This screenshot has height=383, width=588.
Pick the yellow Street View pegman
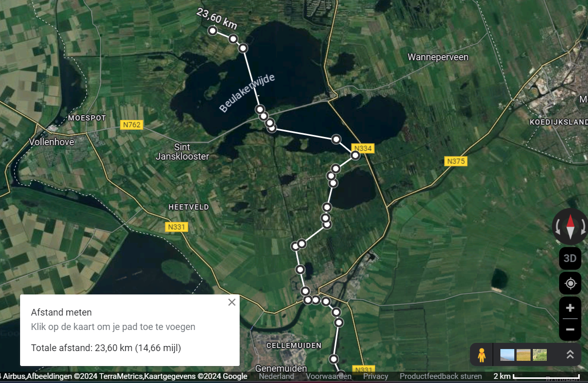pyautogui.click(x=481, y=355)
